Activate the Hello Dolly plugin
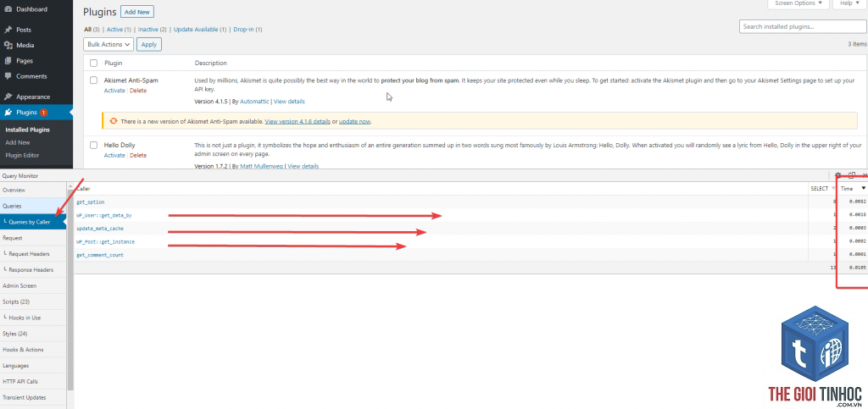Screen dimensions: 868x409 coord(114,155)
